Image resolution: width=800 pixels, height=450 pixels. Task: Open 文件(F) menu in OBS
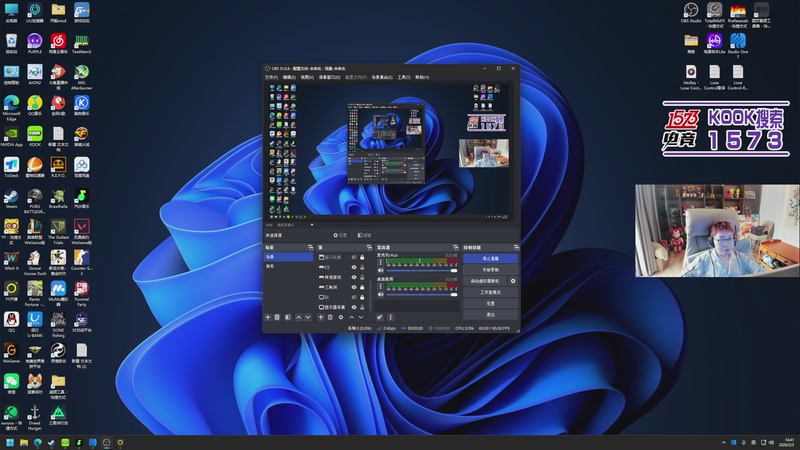[x=271, y=77]
